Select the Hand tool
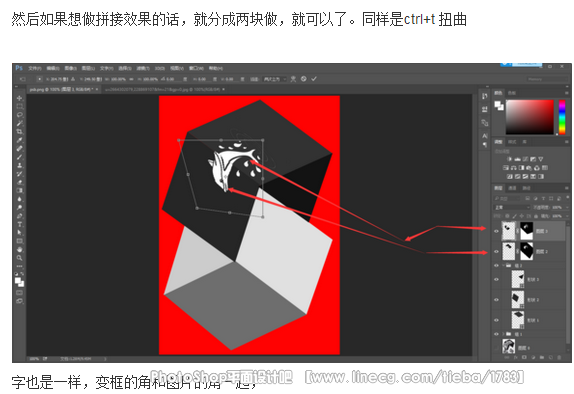 click(19, 249)
